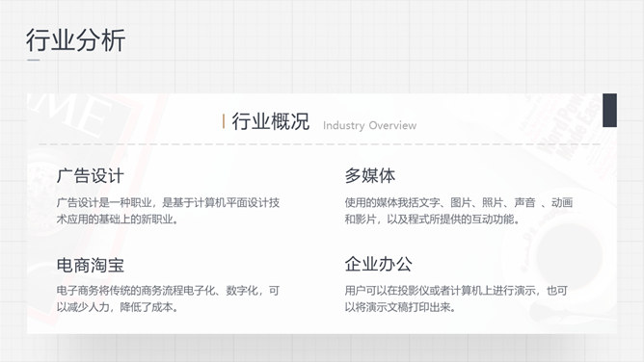Select the 多媒体 heading

point(370,175)
